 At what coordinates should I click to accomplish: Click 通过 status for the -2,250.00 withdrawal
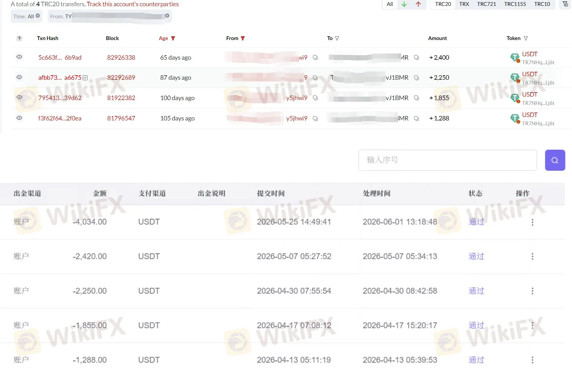(476, 291)
